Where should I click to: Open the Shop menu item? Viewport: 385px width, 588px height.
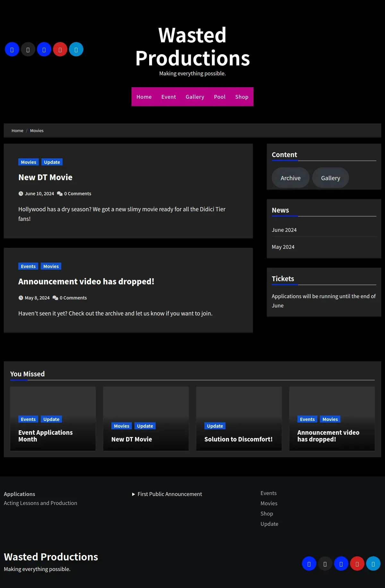[242, 97]
